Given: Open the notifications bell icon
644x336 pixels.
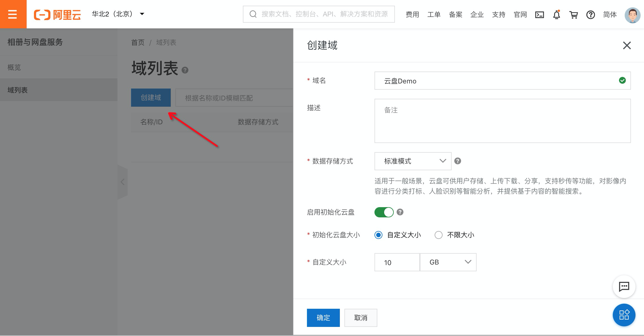Looking at the screenshot, I should click(556, 14).
